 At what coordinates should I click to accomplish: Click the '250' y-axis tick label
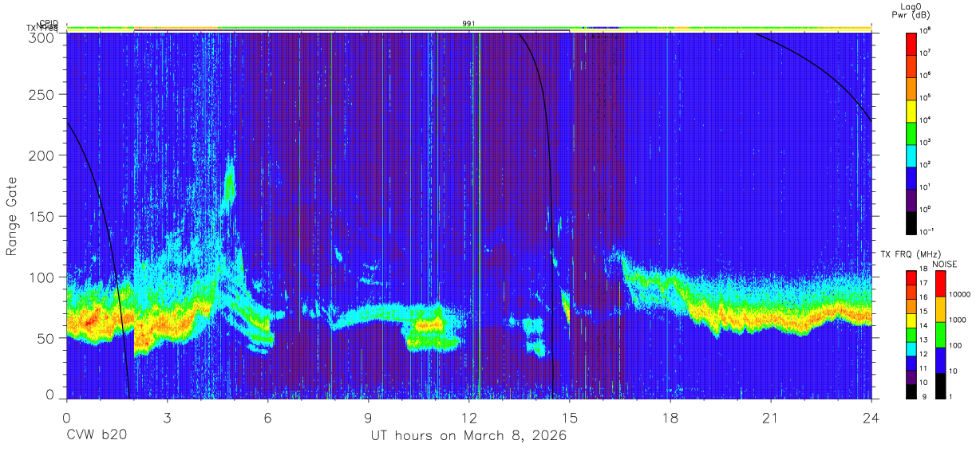click(x=42, y=95)
